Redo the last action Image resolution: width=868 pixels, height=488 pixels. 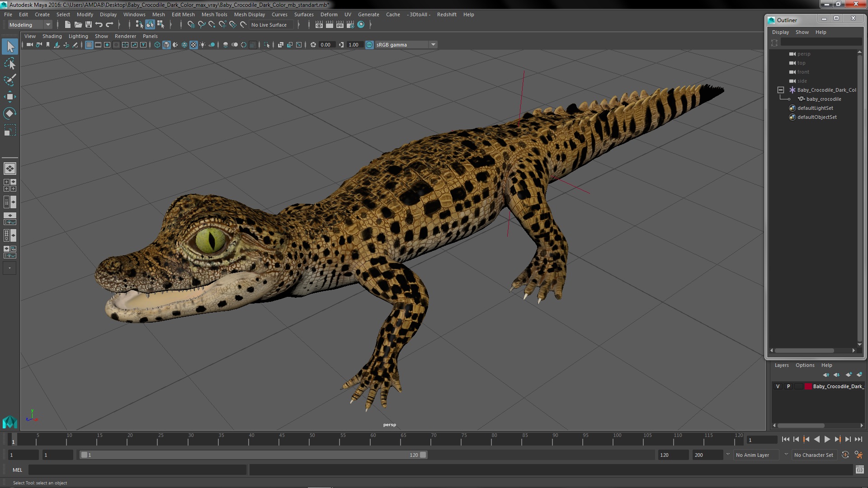point(109,25)
